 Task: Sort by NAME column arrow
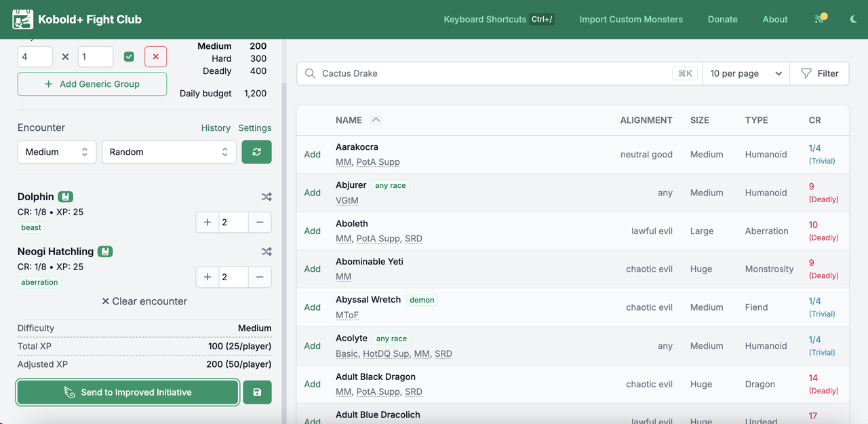[x=376, y=120]
